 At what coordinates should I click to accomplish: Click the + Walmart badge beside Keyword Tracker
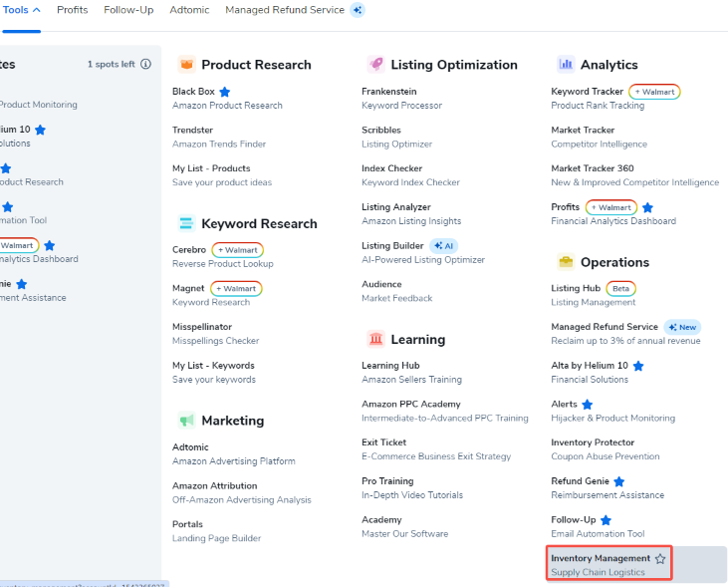click(654, 92)
